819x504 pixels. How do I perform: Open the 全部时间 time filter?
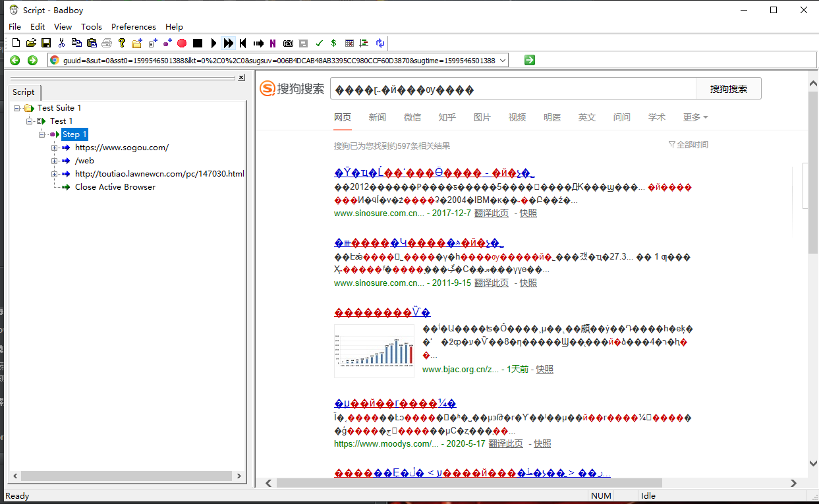pyautogui.click(x=689, y=145)
